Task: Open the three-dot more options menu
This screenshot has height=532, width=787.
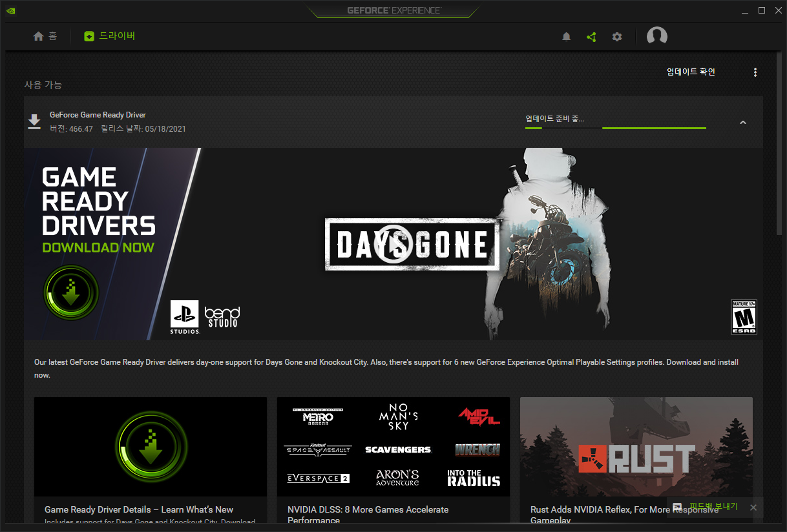Action: [755, 72]
